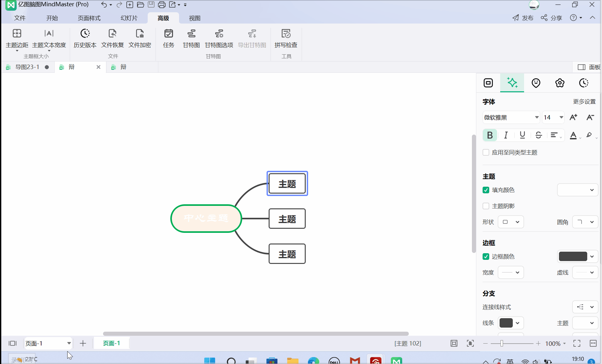602x364 pixels.
Task: Enable 主题阴影 checkbox
Action: point(486,206)
